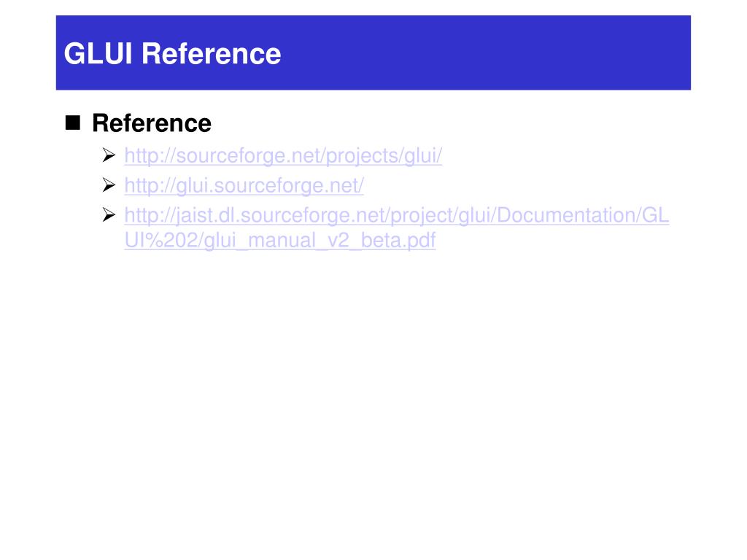This screenshot has width=747, height=560.
Task: Open the glui.sourceforge.net link
Action: 244,186
